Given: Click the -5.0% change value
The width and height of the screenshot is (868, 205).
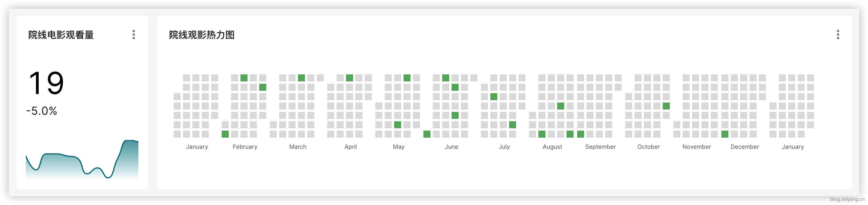Looking at the screenshot, I should (x=42, y=111).
